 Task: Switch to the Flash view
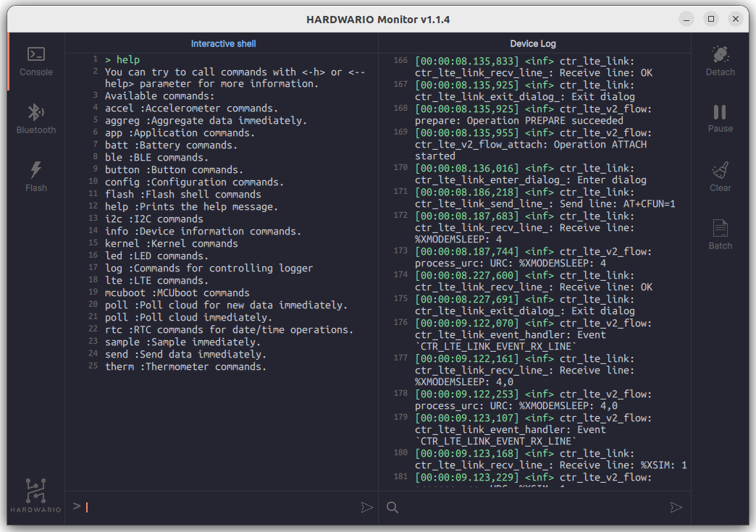[35, 176]
